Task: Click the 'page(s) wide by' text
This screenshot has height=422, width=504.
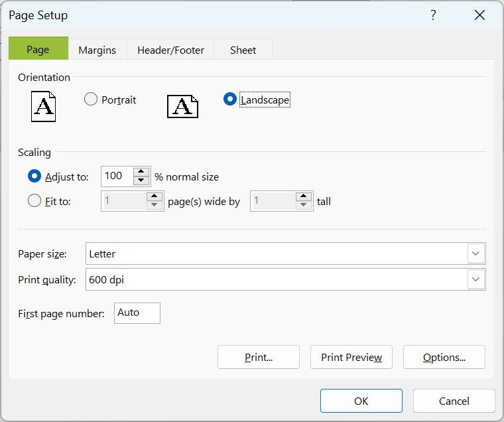Action: pyautogui.click(x=204, y=201)
